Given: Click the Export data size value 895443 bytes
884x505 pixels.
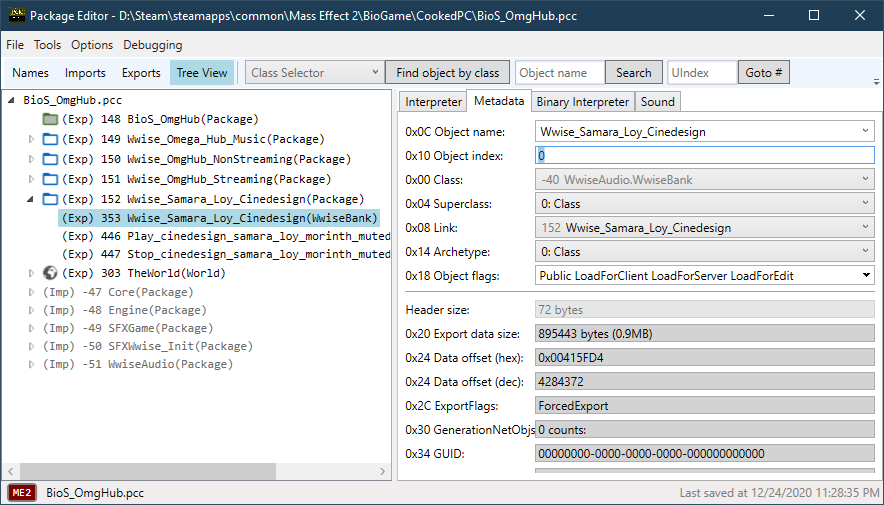Looking at the screenshot, I should (x=705, y=334).
